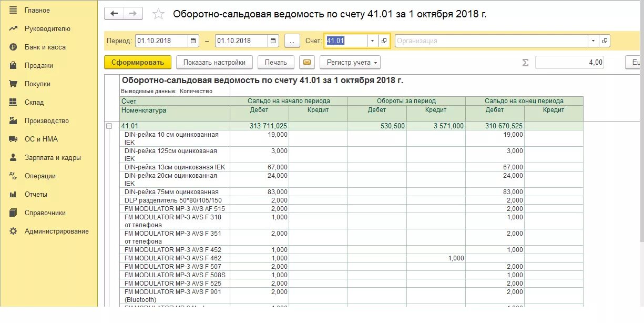Click the Главное hamburger icon
Viewport: 644px width, 323px height.
13,11
